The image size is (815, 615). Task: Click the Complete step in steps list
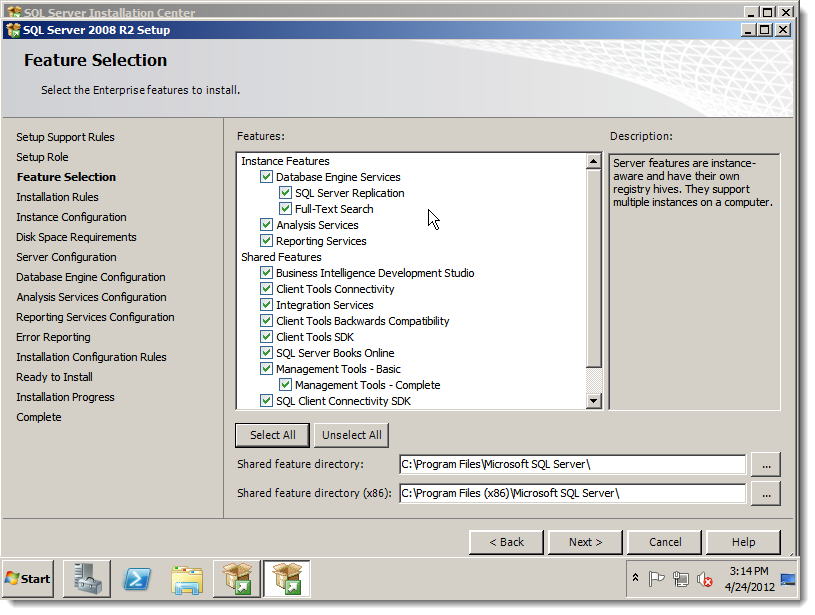(x=38, y=417)
